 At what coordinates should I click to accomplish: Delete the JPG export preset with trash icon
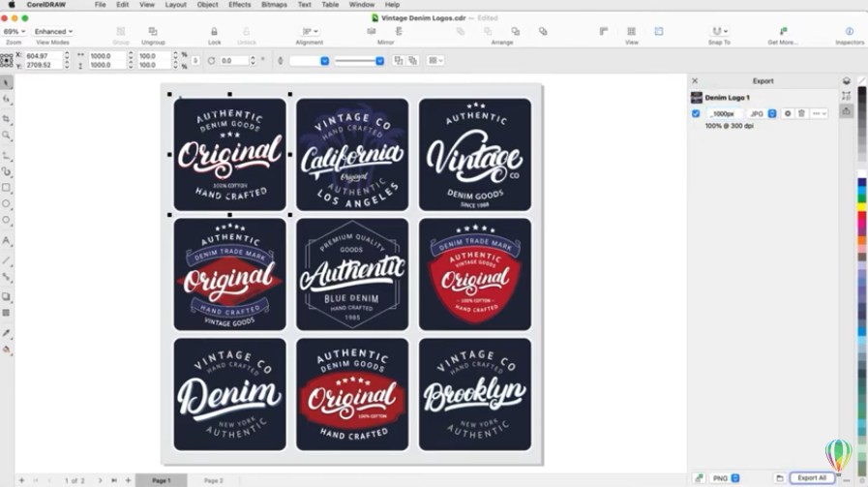[x=801, y=113]
